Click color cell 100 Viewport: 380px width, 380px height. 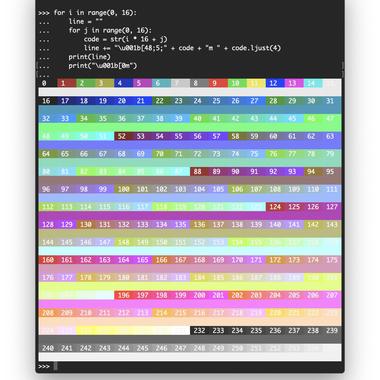pyautogui.click(x=124, y=189)
